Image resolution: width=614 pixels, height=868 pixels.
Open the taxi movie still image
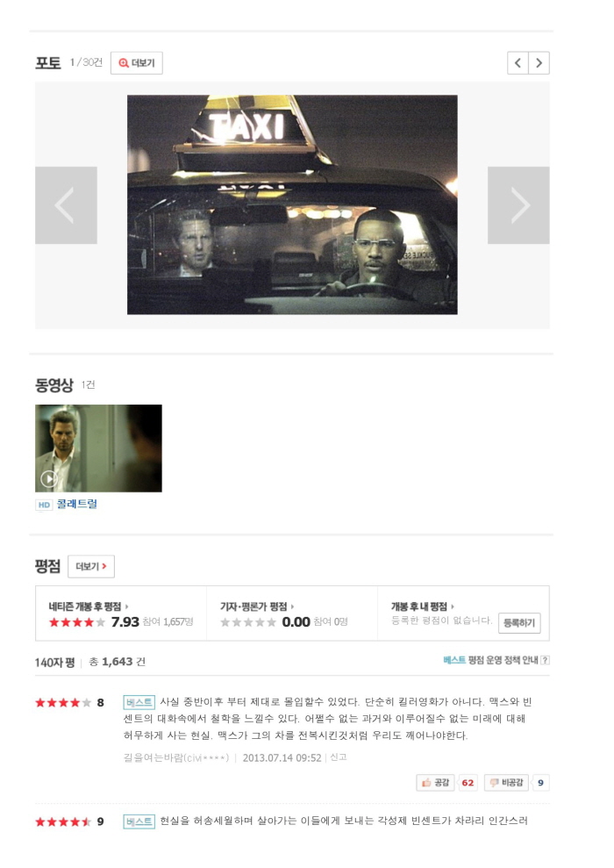(x=292, y=204)
